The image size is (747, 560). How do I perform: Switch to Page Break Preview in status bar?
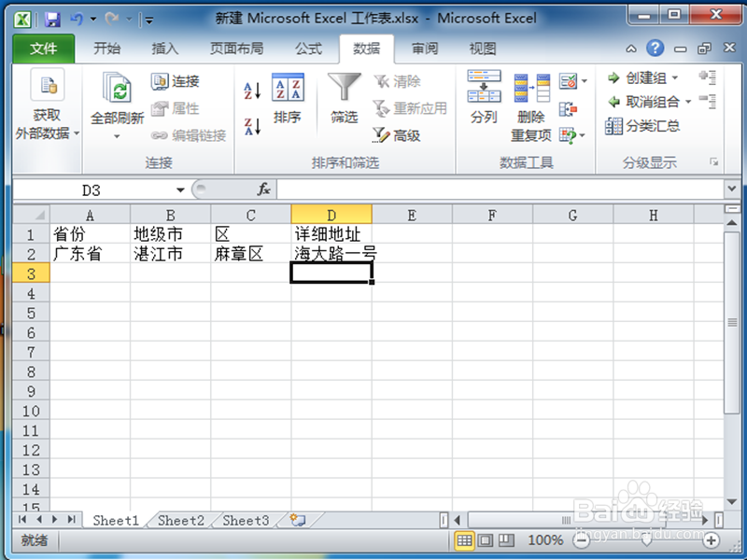506,540
